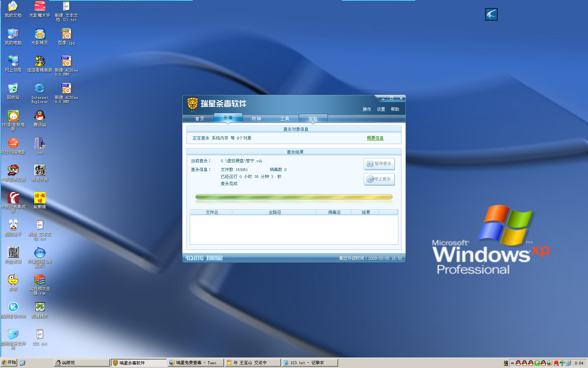
Task: Select the jay desktop icon
Action: point(40,146)
